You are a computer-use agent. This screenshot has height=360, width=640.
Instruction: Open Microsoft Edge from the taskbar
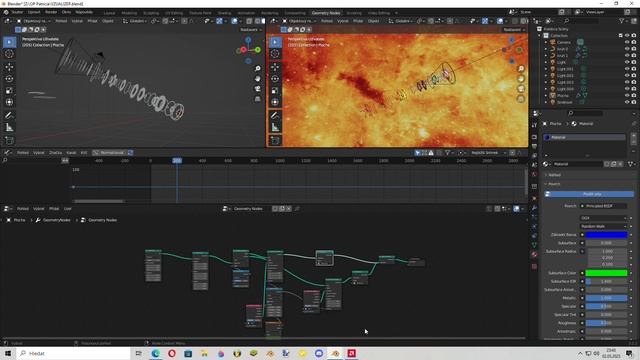coord(156,353)
